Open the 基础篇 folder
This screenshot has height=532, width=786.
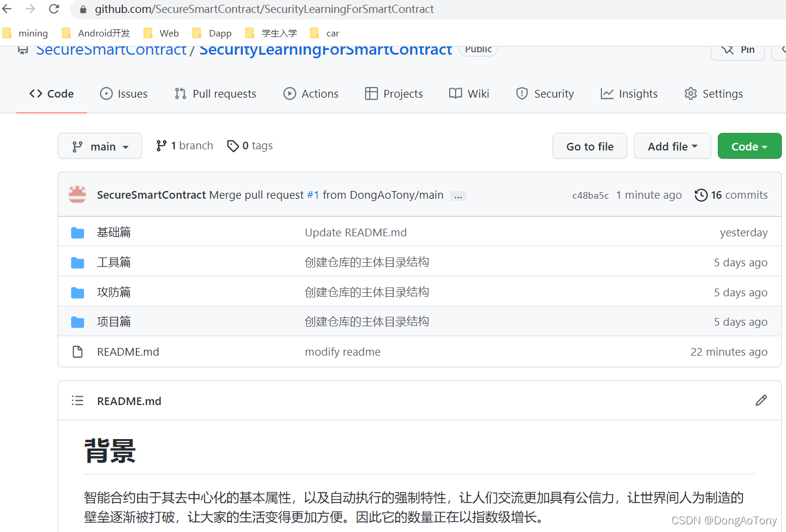coord(114,232)
